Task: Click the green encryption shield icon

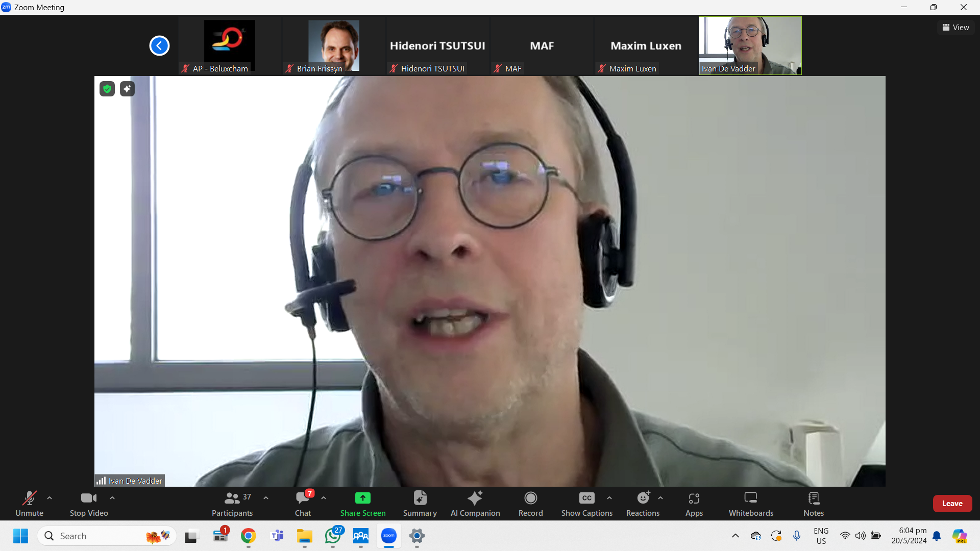Action: pos(107,89)
